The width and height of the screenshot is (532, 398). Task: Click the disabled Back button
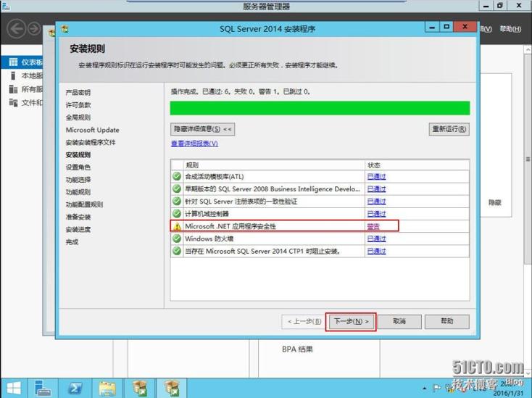point(304,321)
